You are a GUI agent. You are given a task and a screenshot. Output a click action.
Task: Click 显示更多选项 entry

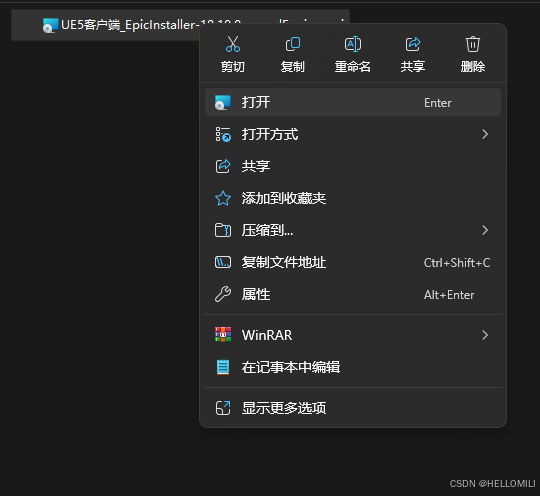(x=353, y=408)
